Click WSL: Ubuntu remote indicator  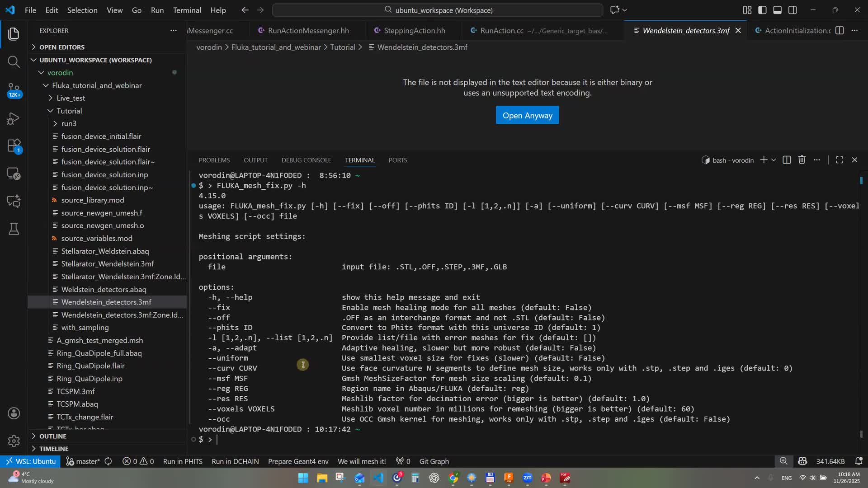pos(30,461)
